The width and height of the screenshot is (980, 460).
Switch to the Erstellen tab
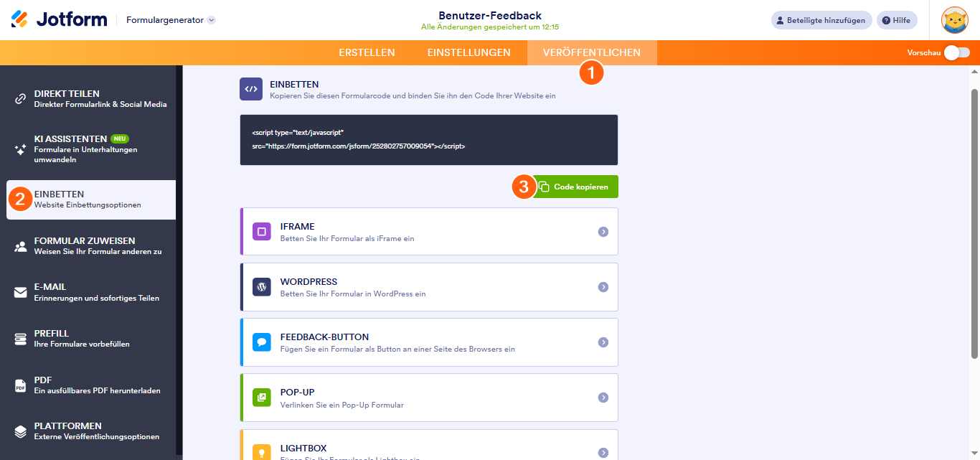(367, 52)
